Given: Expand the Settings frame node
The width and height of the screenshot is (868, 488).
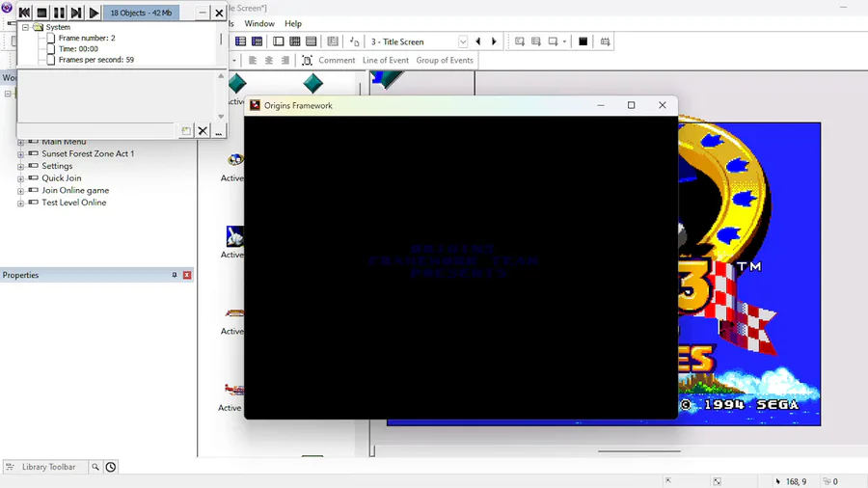Looking at the screenshot, I should 20,167.
